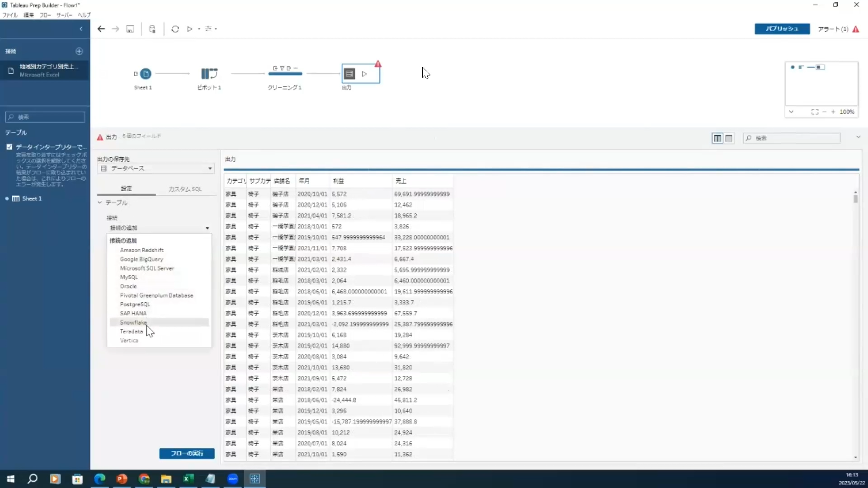Viewport: 868px width, 488px height.
Task: Toggle the データインタープリター checkbox
Action: 9,147
